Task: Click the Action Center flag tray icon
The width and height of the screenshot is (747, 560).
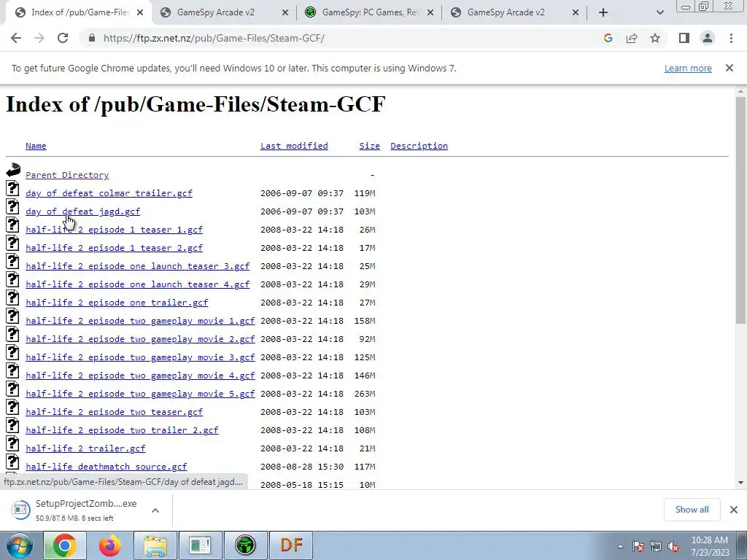Action: (x=638, y=546)
